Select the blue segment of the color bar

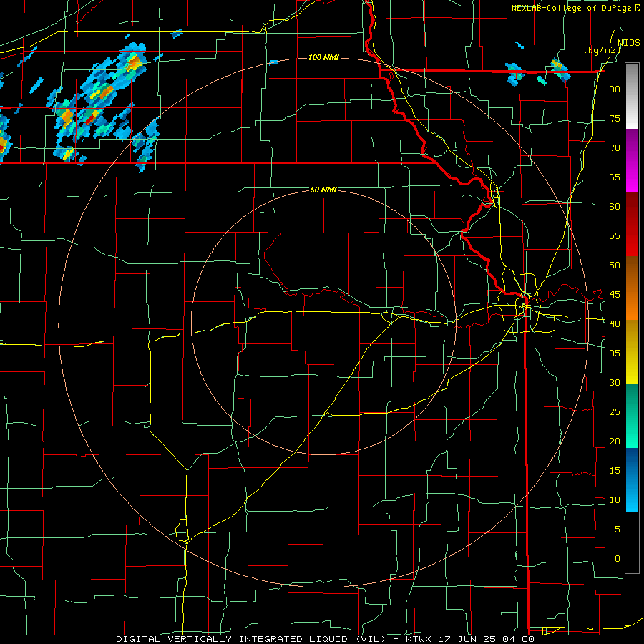(632, 479)
